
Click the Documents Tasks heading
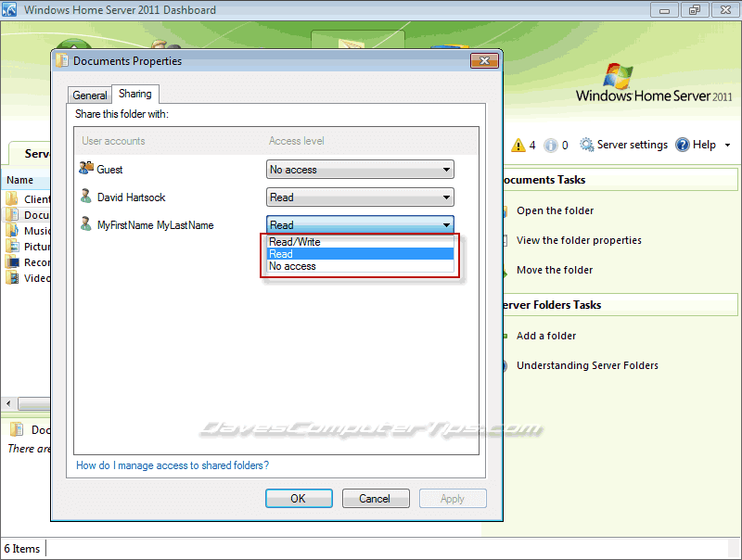pyautogui.click(x=544, y=180)
